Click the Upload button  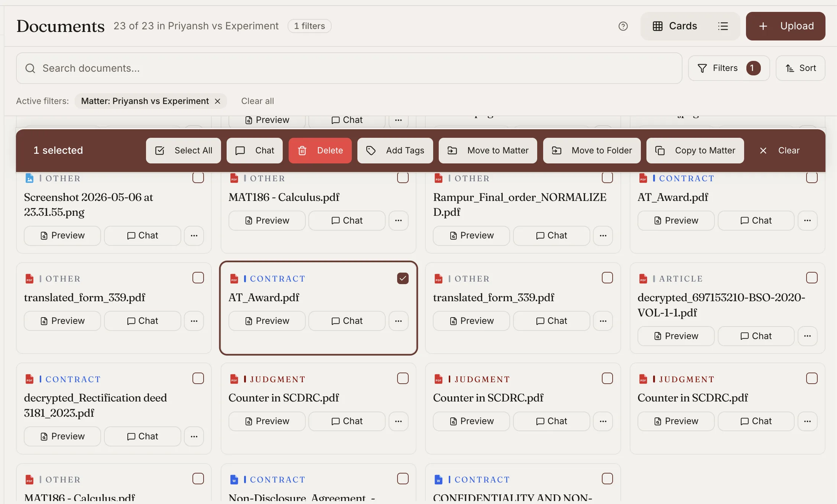(x=785, y=26)
